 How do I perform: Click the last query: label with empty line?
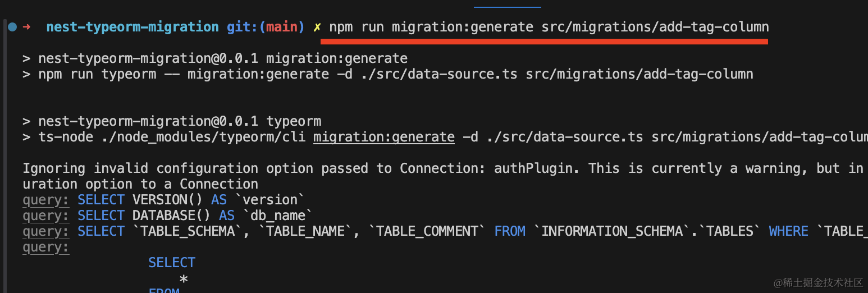click(45, 247)
